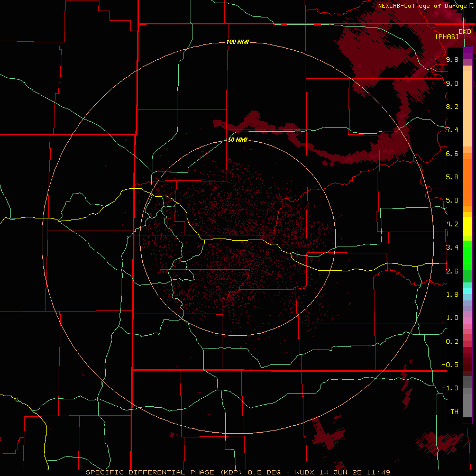
Task: Click the 2.6 value on color scale
Action: click(x=452, y=271)
